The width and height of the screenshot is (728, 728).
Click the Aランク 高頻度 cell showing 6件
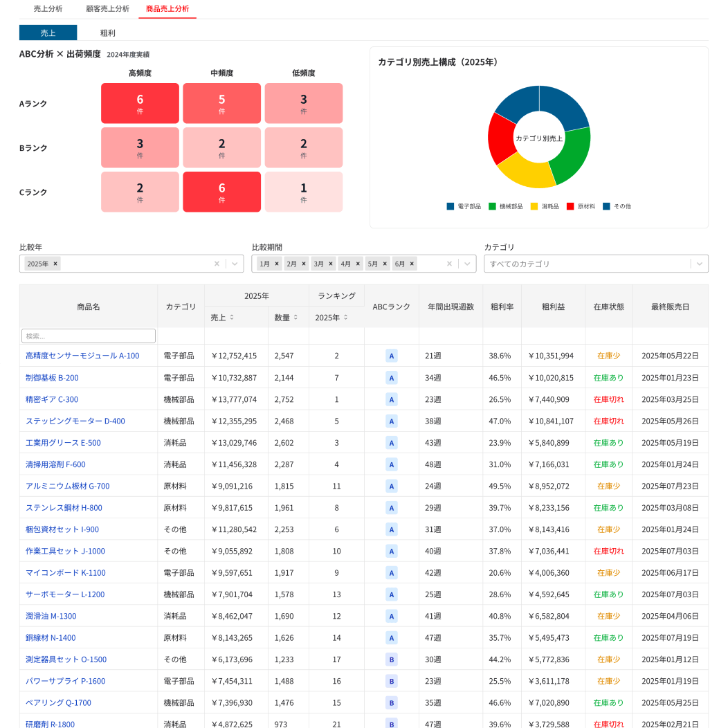140,104
